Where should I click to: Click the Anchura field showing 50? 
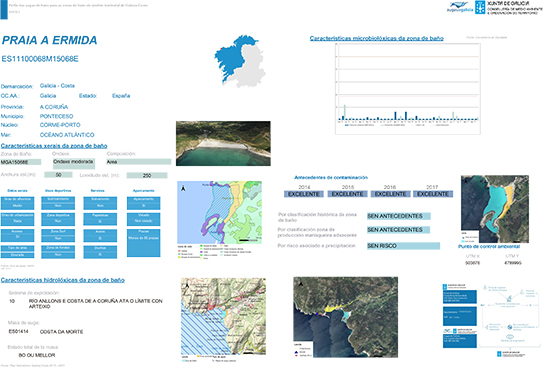click(58, 175)
